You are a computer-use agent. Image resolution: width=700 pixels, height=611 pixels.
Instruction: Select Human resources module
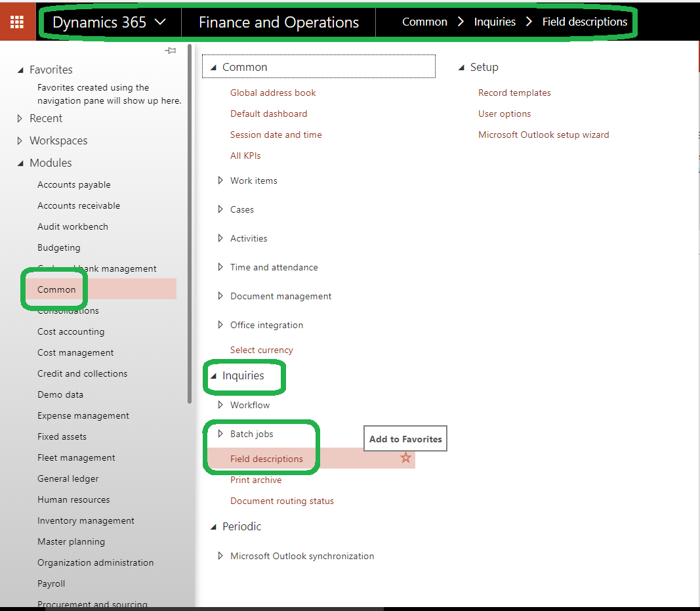click(x=73, y=500)
